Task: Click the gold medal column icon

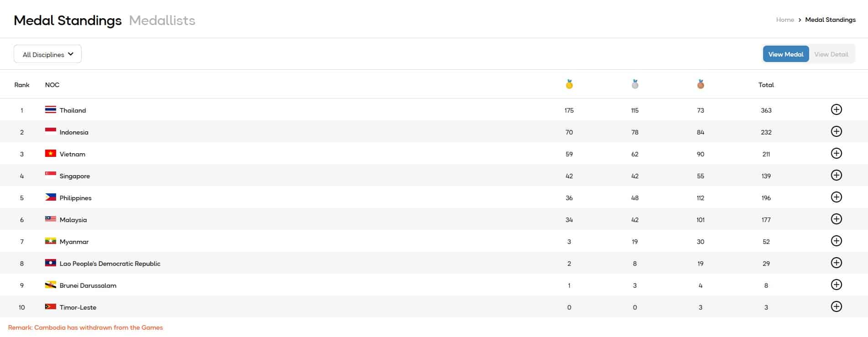Action: 569,84
